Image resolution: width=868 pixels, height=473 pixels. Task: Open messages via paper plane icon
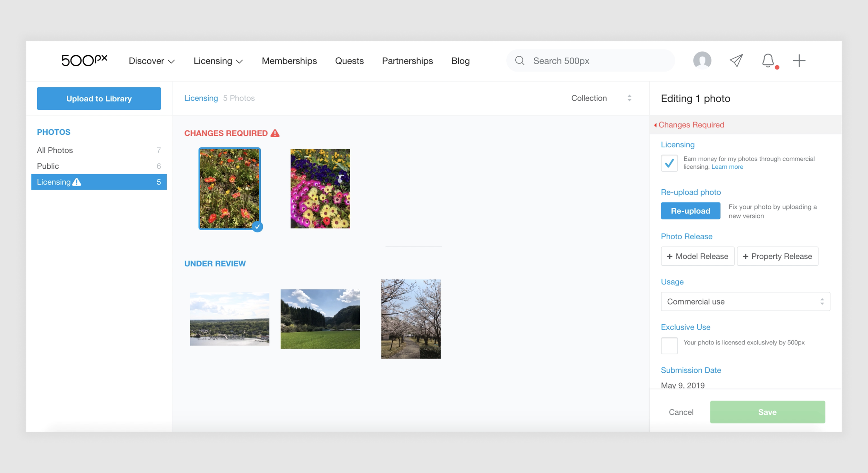click(736, 60)
